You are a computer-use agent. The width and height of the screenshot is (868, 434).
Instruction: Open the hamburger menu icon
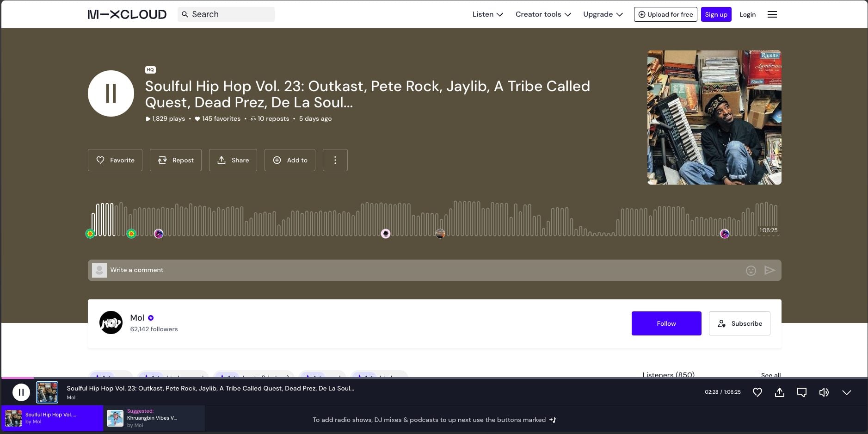pyautogui.click(x=772, y=14)
